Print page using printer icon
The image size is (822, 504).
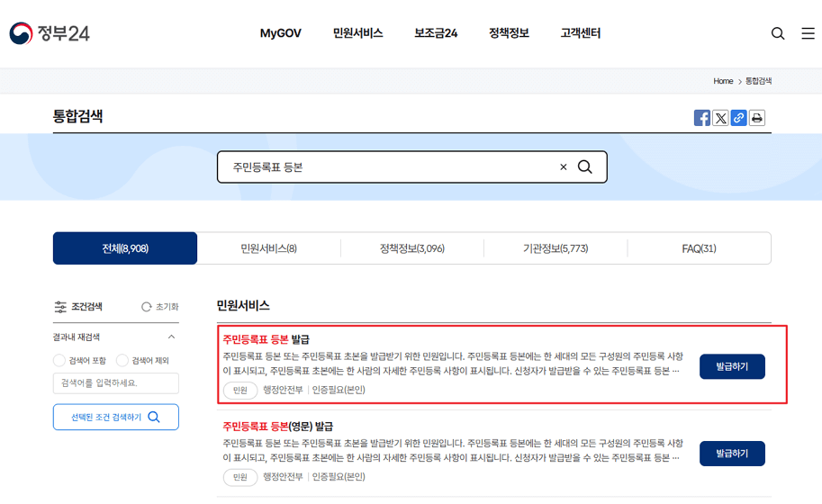pyautogui.click(x=757, y=118)
